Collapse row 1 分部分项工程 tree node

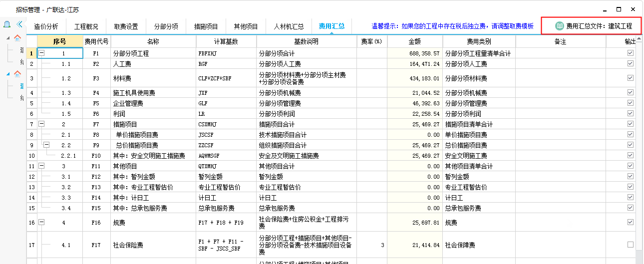tap(42, 53)
